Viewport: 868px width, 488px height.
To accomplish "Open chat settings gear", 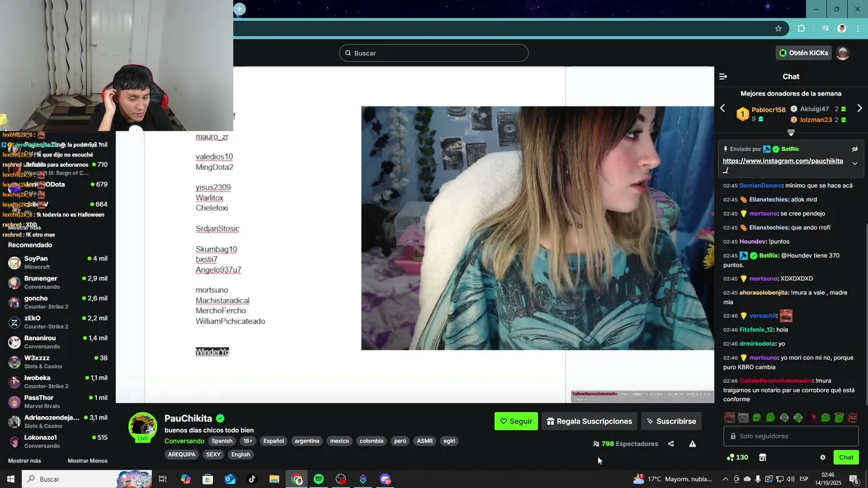I will coord(823,457).
